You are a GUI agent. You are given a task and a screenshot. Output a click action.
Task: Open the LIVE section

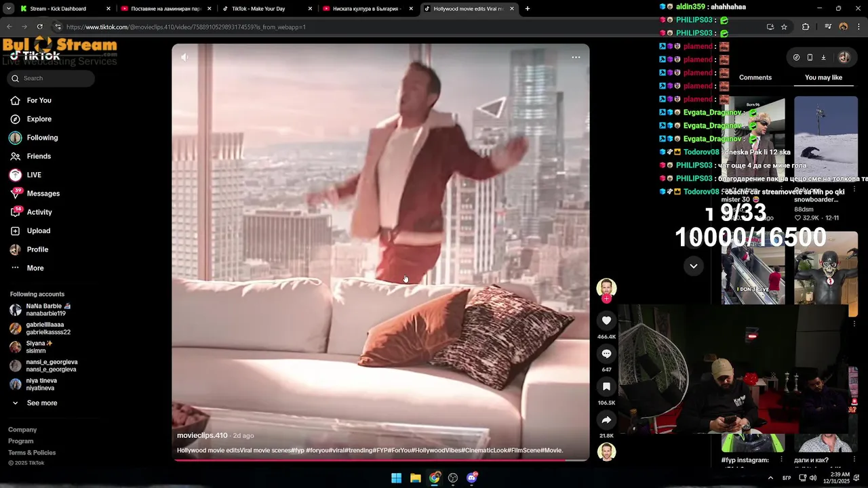(34, 175)
